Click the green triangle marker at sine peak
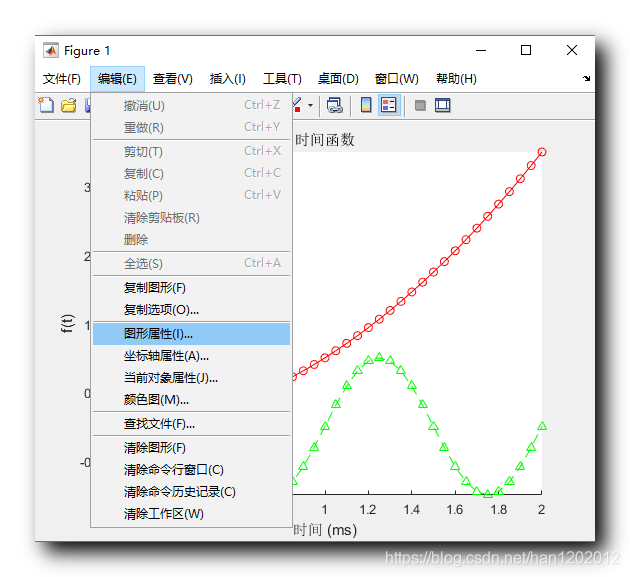The height and width of the screenshot is (577, 630). click(x=379, y=357)
